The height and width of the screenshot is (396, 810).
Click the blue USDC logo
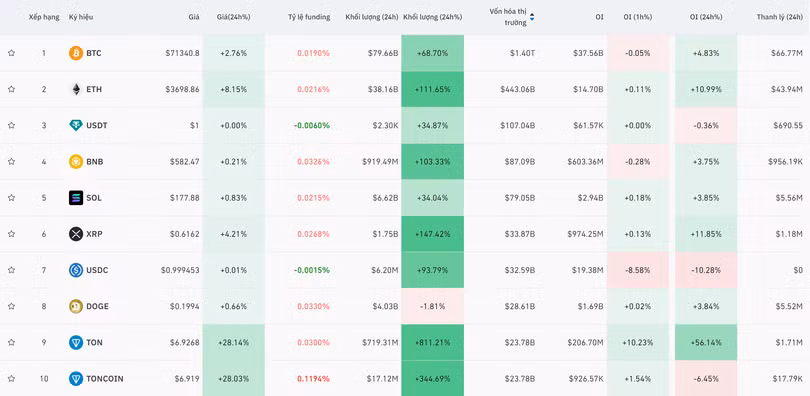(x=76, y=270)
